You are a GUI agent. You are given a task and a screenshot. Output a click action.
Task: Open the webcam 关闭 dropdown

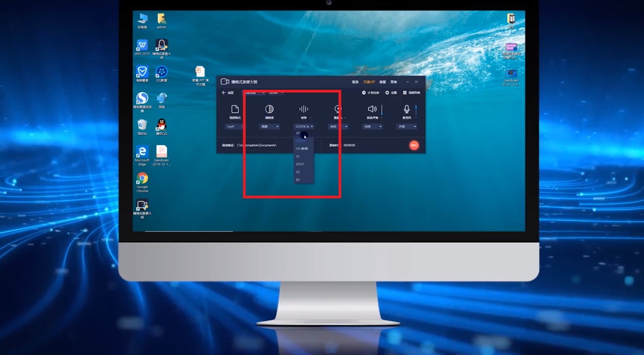point(338,127)
